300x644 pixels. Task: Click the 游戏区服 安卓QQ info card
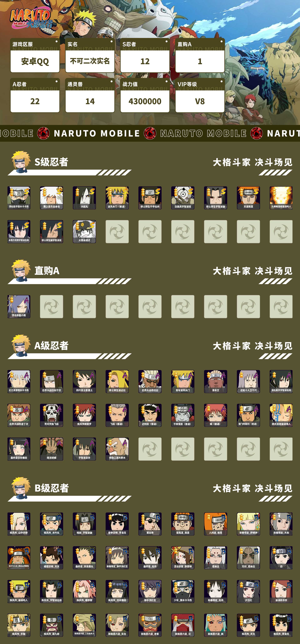35,55
